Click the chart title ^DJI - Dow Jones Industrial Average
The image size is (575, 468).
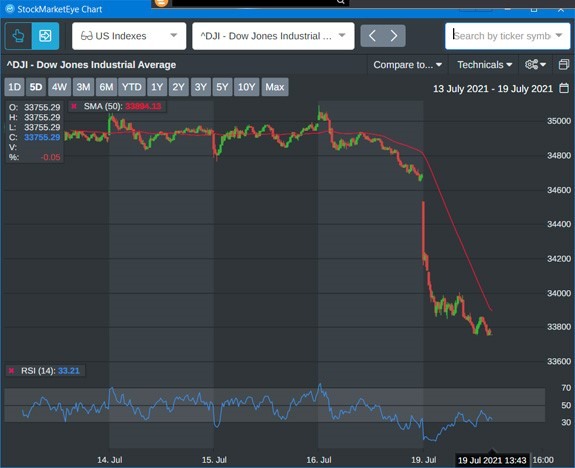pyautogui.click(x=91, y=65)
